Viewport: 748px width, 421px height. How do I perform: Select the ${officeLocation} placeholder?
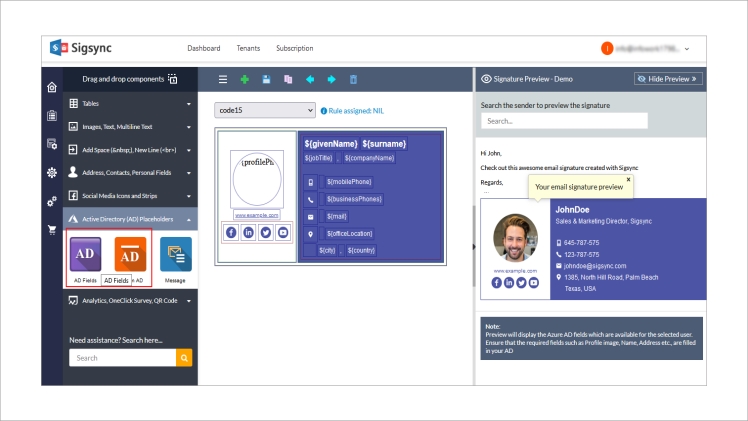[x=349, y=234]
